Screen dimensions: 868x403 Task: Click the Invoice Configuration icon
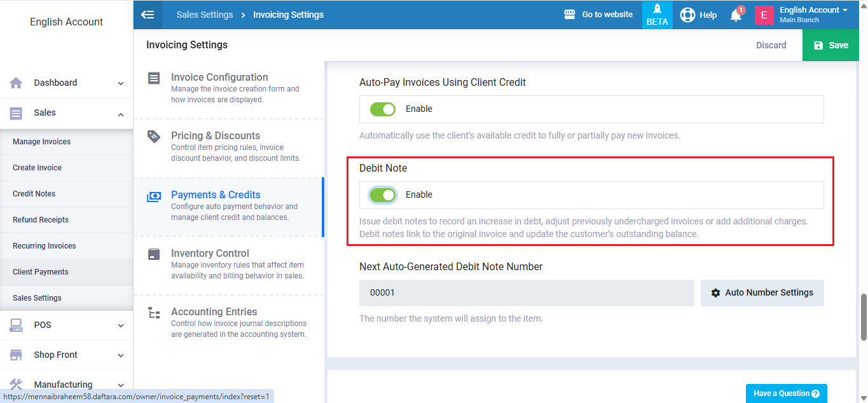[154, 78]
